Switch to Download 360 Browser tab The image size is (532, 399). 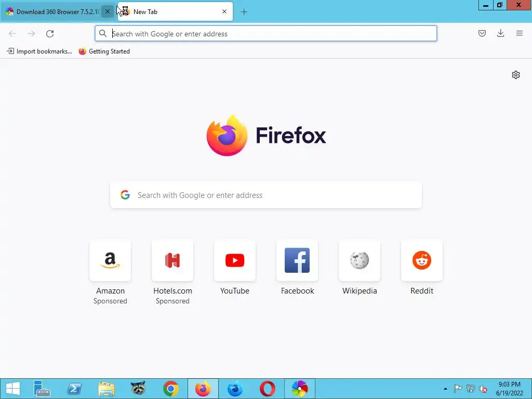pyautogui.click(x=58, y=11)
